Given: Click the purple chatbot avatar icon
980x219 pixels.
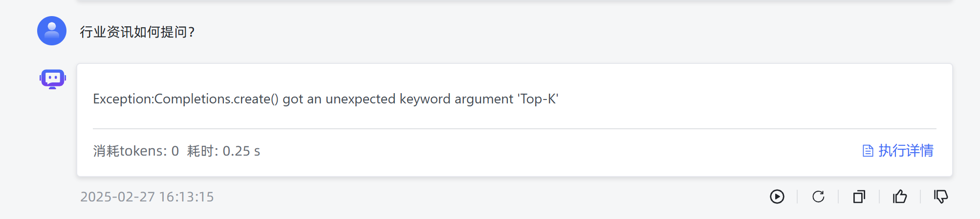Looking at the screenshot, I should pyautogui.click(x=53, y=79).
